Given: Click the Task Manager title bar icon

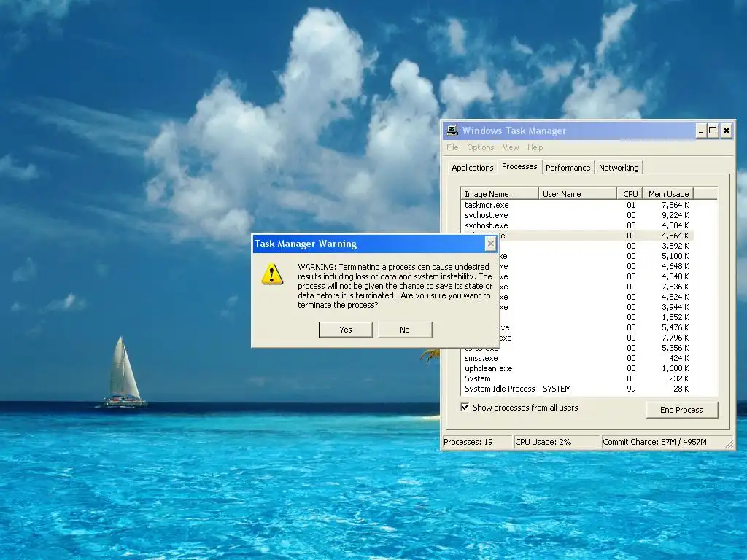Looking at the screenshot, I should point(452,131).
